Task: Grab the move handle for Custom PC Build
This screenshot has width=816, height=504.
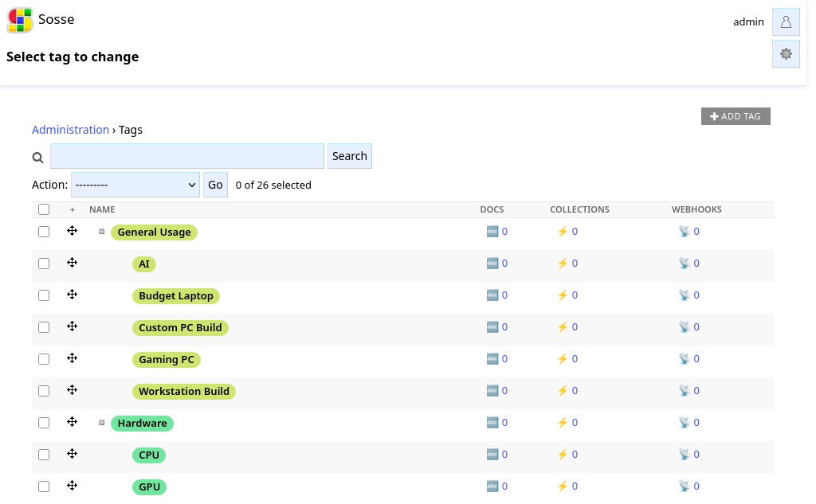Action: click(x=73, y=326)
